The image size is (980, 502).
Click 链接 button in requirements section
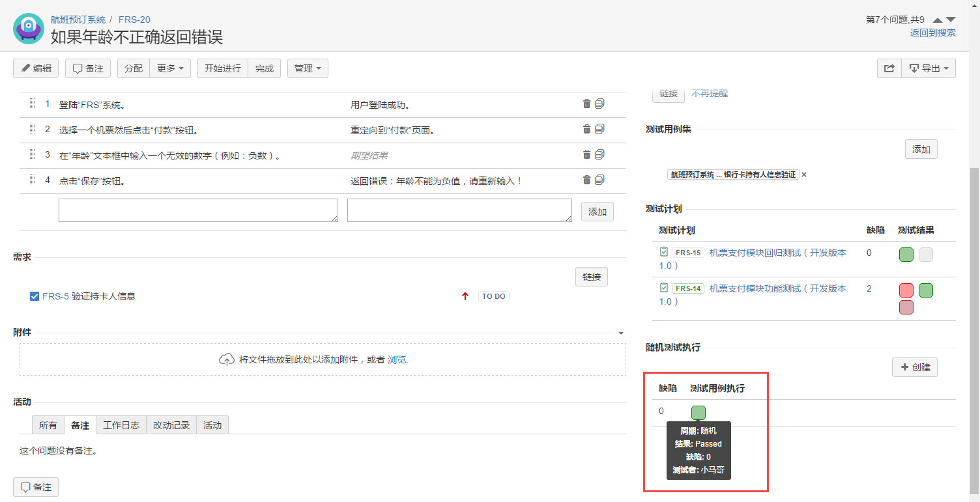coord(592,277)
